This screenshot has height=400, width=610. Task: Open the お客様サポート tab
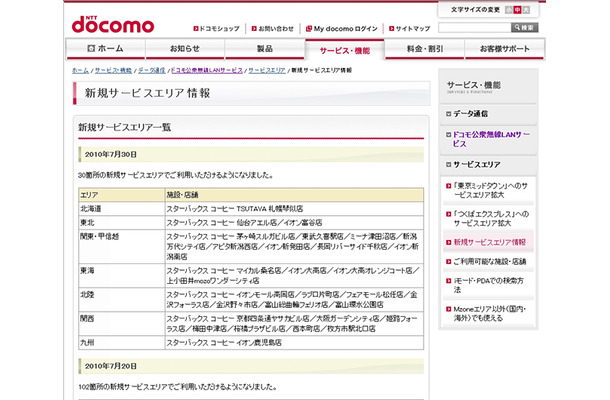[505, 49]
